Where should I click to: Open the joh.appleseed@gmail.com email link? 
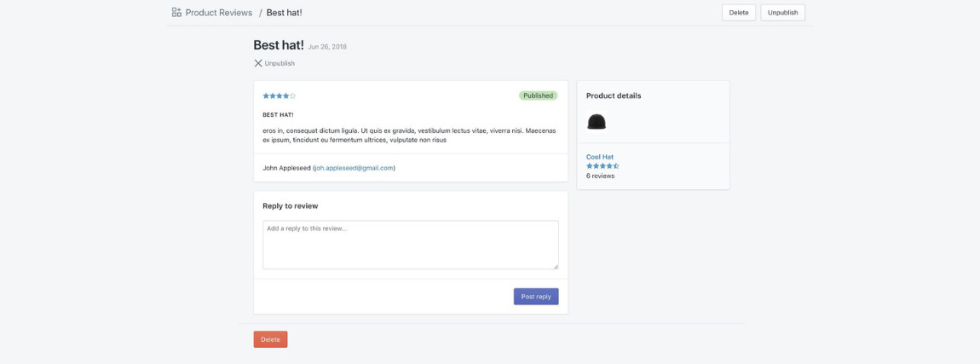click(354, 168)
